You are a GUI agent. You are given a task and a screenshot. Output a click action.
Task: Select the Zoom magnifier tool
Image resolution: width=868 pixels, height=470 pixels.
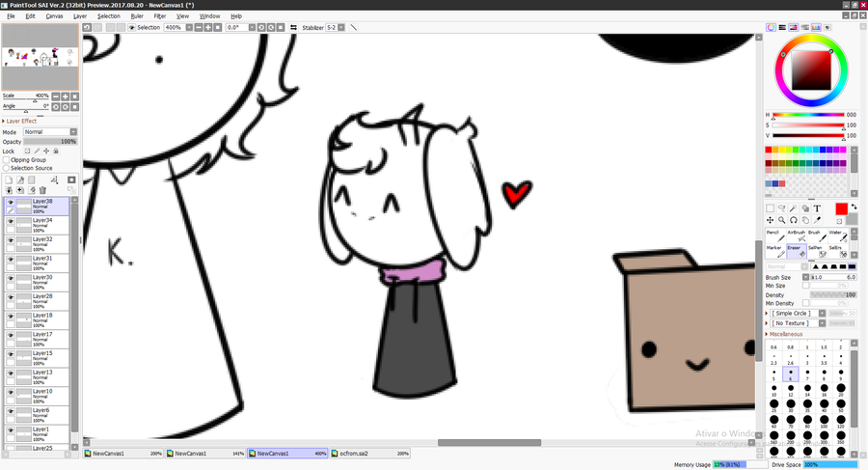pos(781,220)
